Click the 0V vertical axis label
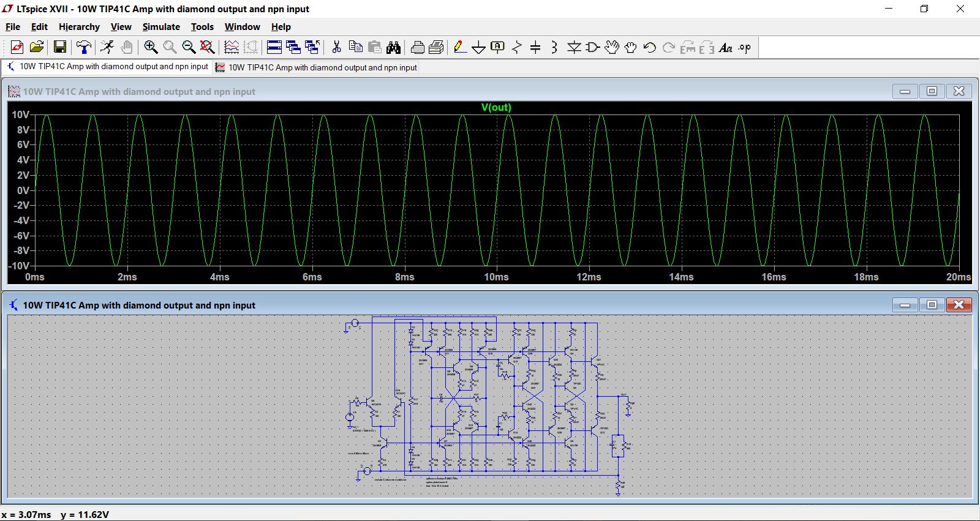 (23, 190)
